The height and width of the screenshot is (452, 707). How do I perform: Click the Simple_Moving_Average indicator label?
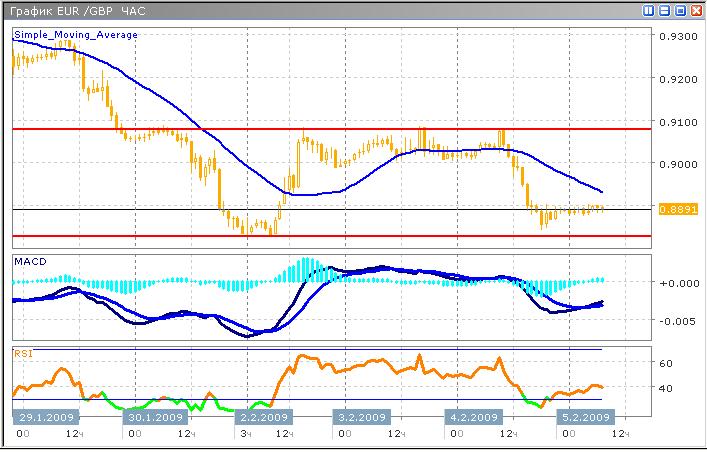click(x=75, y=35)
